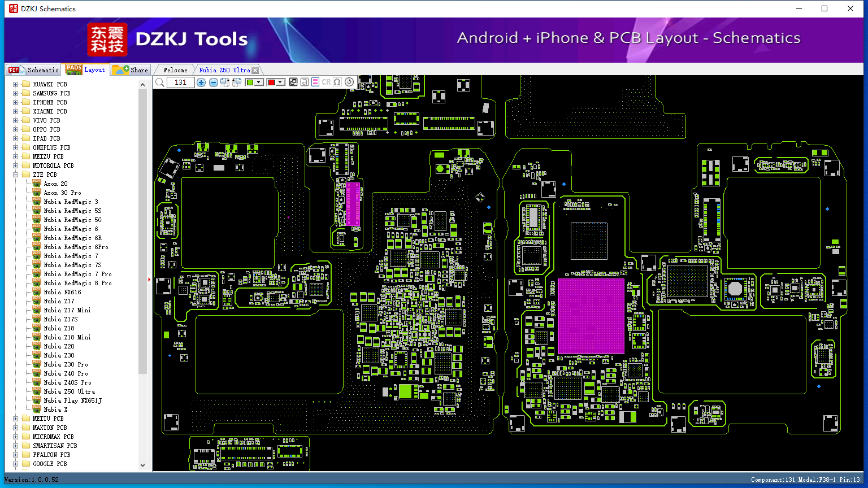This screenshot has width=868, height=488.
Task: Expand the SAMSUNG PCB folder
Action: [x=16, y=93]
